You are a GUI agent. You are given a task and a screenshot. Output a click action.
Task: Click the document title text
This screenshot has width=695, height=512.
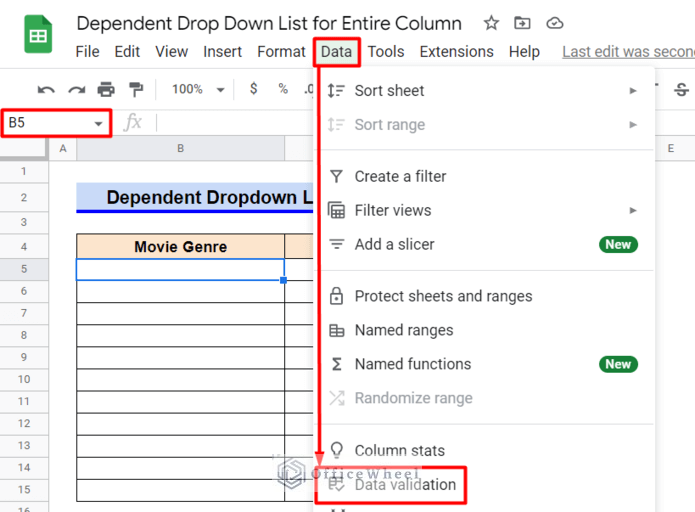click(x=269, y=23)
